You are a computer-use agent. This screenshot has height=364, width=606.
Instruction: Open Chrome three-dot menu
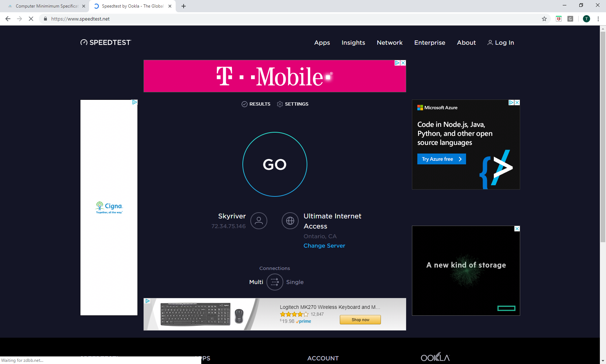(x=598, y=19)
